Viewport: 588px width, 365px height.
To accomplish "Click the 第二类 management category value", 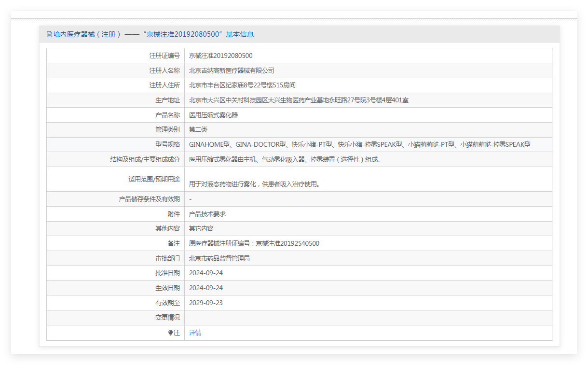I will (x=198, y=129).
